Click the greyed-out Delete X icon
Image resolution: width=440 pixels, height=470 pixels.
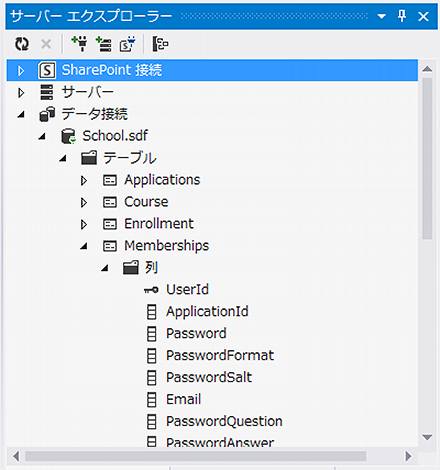click(x=46, y=44)
